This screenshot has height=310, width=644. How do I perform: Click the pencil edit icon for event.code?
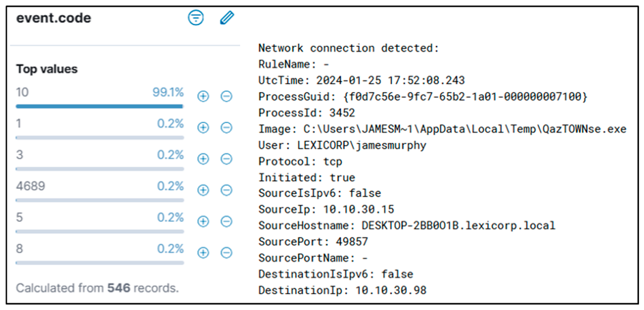pyautogui.click(x=227, y=18)
